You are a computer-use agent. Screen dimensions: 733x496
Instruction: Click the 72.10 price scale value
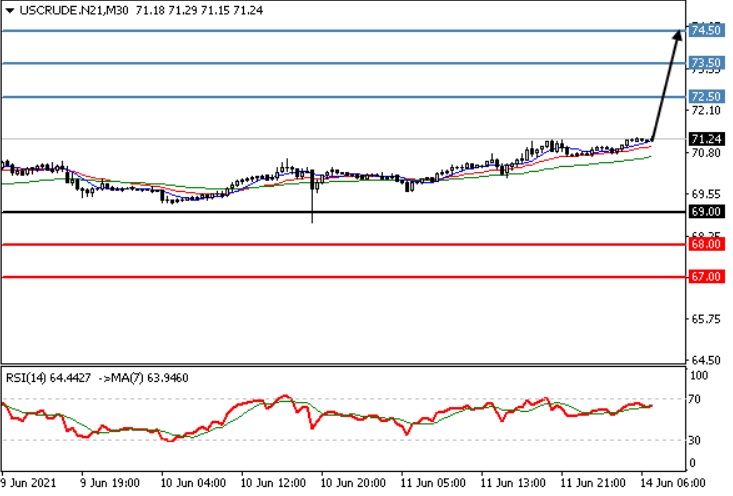point(706,110)
